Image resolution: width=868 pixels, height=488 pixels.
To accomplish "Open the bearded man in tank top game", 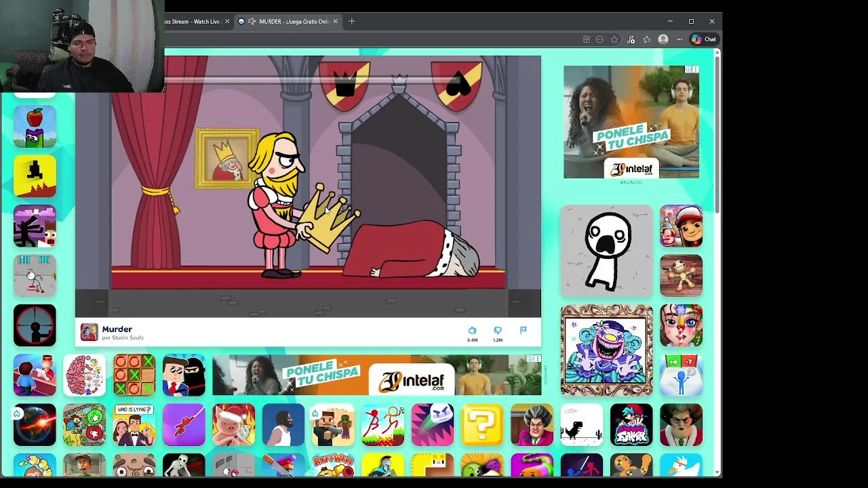I will (x=283, y=425).
